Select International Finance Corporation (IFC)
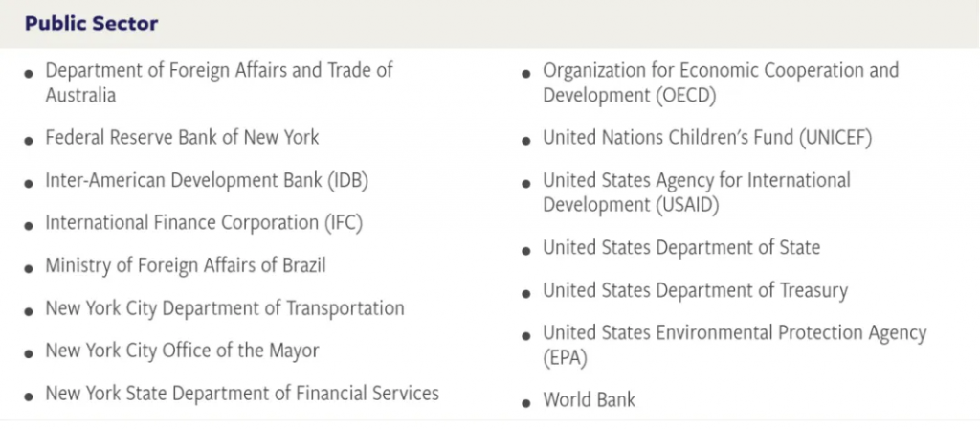 [204, 222]
